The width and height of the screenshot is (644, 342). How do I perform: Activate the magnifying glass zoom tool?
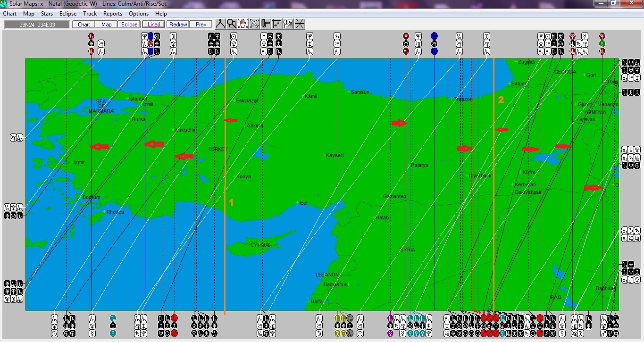click(x=232, y=24)
